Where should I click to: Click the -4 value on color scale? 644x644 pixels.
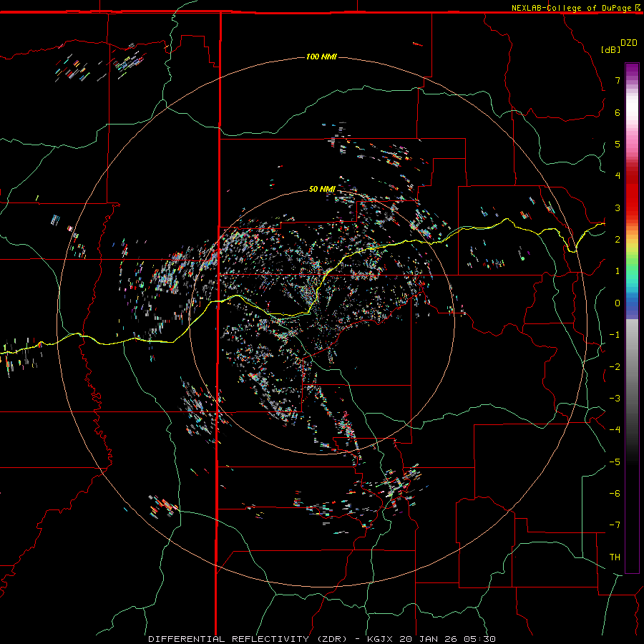coord(615,429)
